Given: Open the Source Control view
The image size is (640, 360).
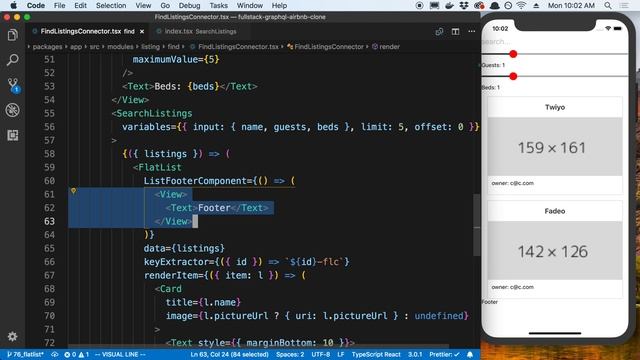Looking at the screenshot, I should (13, 85).
